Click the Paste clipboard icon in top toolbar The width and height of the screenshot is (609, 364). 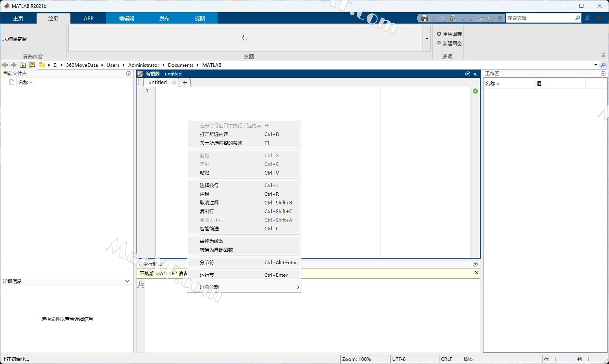tap(453, 18)
